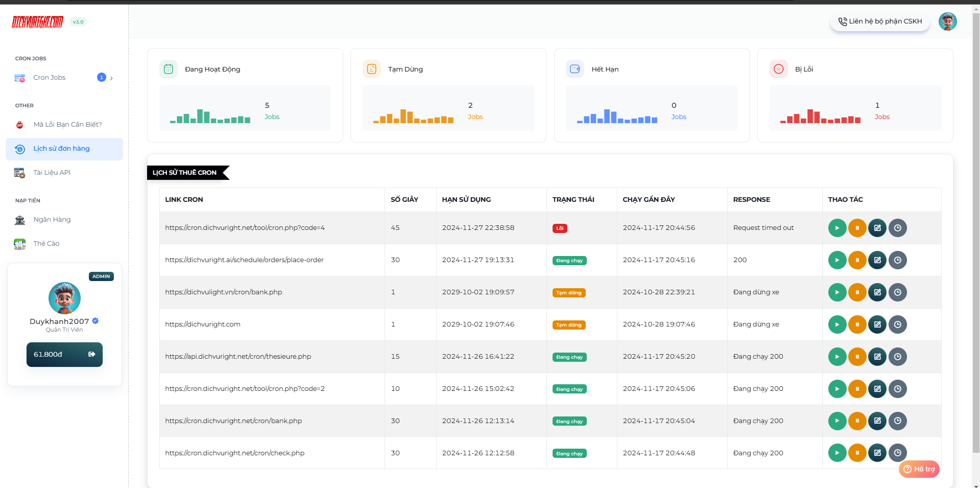Edit the https://dichvuright.com job

coord(877,324)
